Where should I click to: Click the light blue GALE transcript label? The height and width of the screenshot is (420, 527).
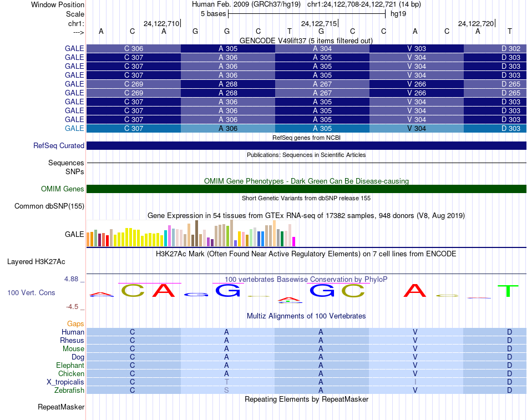(74, 129)
